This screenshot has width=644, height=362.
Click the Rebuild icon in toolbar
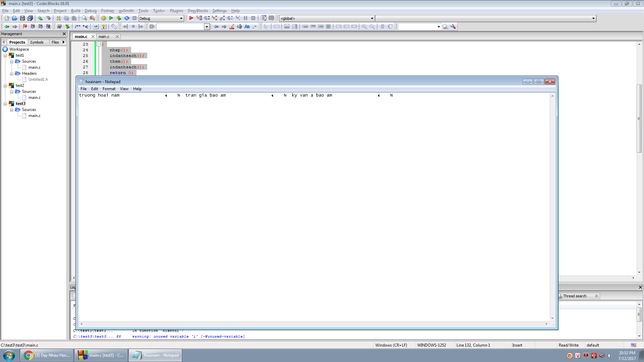tap(127, 18)
